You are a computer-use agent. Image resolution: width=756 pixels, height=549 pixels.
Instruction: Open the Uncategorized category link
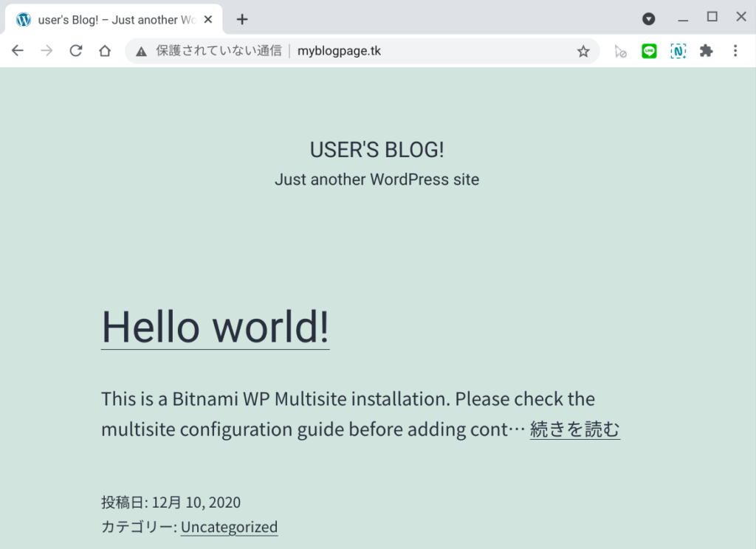[229, 527]
